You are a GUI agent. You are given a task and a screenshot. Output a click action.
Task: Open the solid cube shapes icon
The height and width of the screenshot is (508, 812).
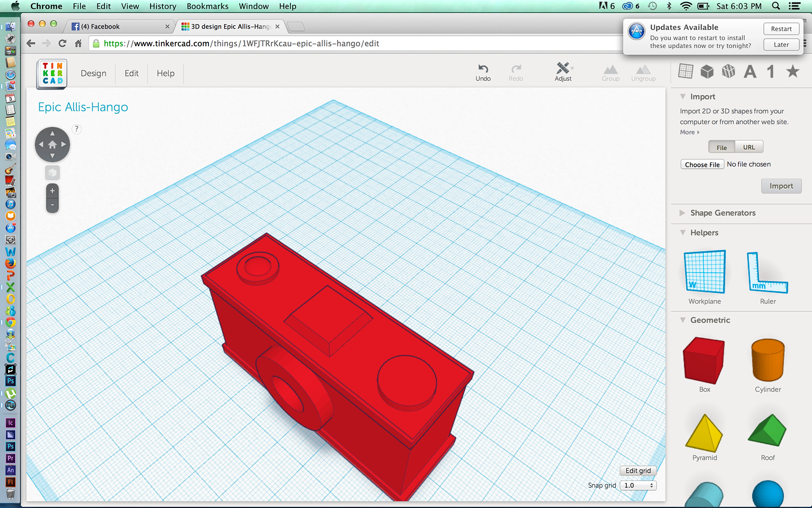coord(707,71)
